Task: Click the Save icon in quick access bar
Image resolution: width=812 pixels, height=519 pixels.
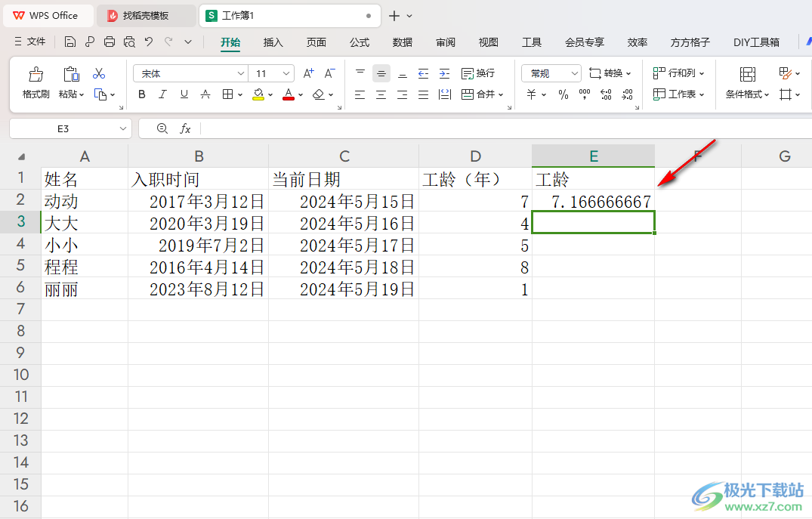Action: coord(70,42)
